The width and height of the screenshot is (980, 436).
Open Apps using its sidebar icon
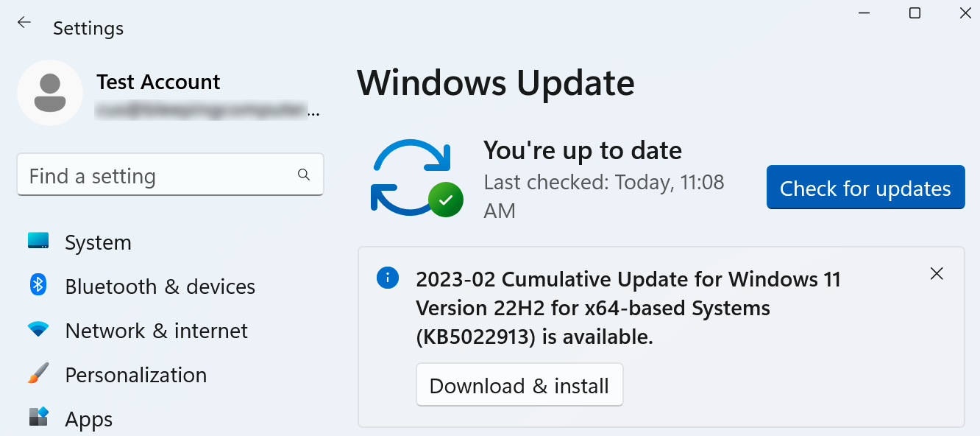pyautogui.click(x=38, y=418)
